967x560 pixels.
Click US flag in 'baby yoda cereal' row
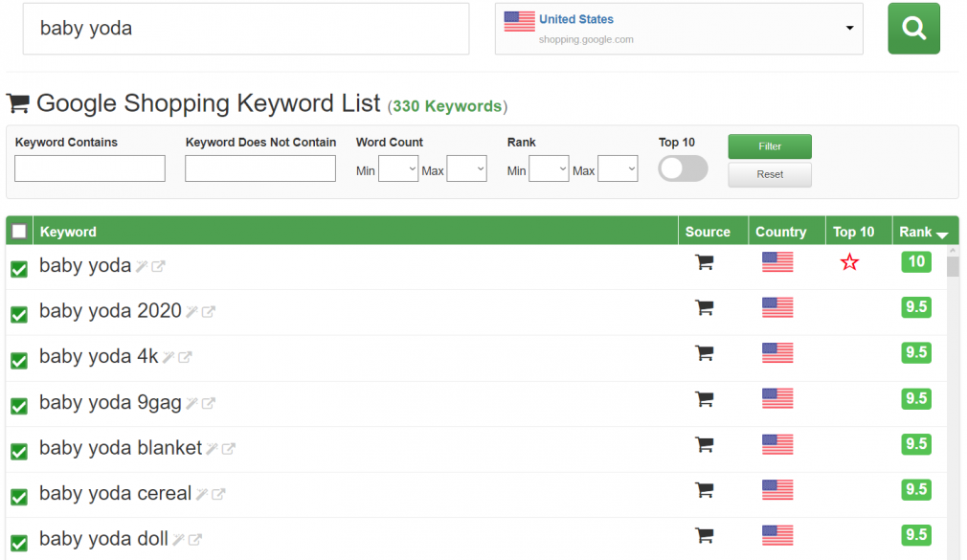click(777, 490)
